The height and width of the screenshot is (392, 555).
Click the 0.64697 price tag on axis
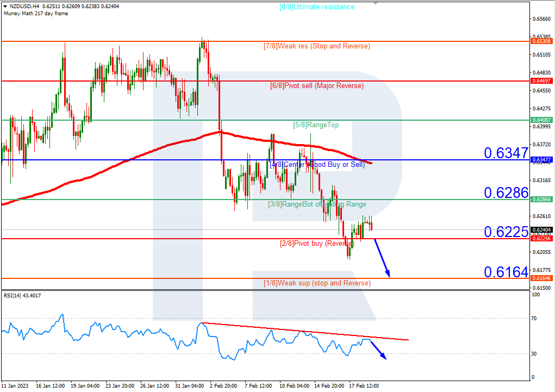point(541,81)
